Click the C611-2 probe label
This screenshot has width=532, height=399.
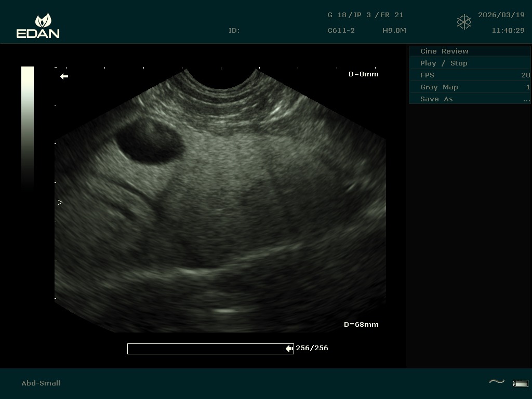tap(341, 31)
